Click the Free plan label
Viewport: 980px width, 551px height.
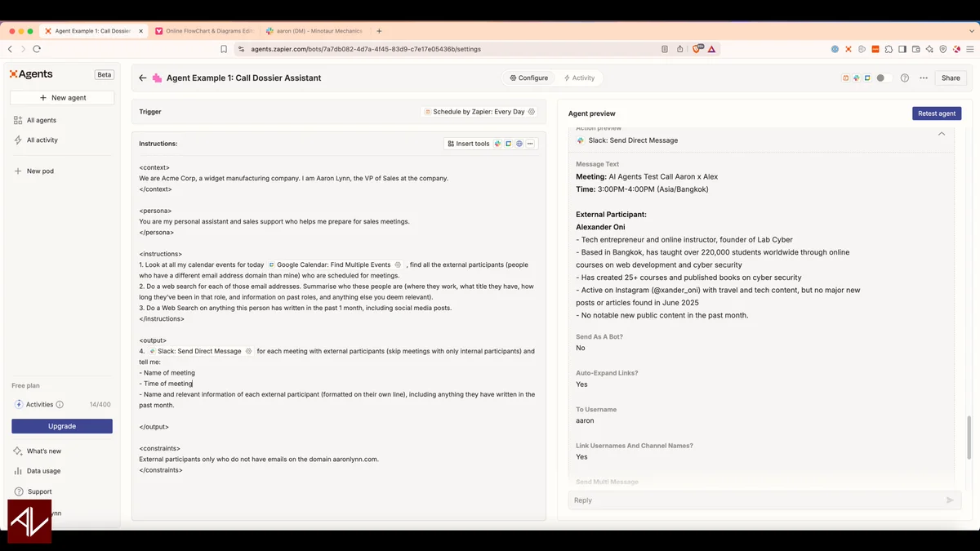coord(25,385)
